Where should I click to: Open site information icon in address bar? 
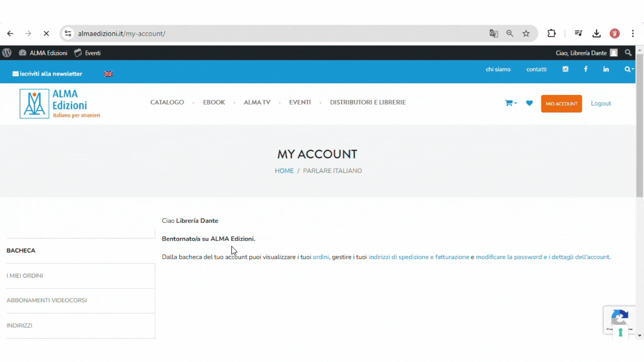[68, 34]
